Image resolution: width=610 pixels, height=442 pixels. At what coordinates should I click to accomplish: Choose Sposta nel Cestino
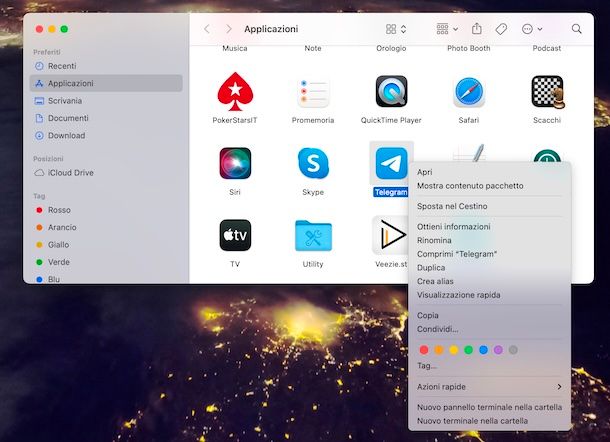pos(489,206)
